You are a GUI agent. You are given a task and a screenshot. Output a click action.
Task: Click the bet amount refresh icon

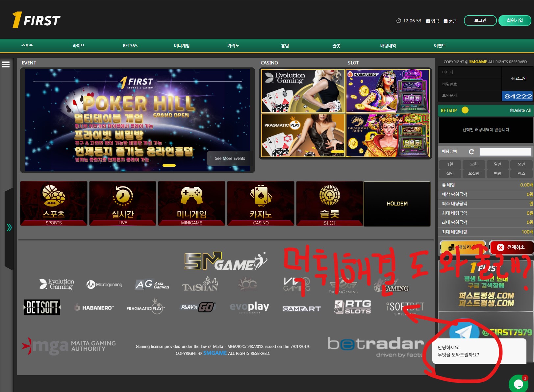coord(471,152)
